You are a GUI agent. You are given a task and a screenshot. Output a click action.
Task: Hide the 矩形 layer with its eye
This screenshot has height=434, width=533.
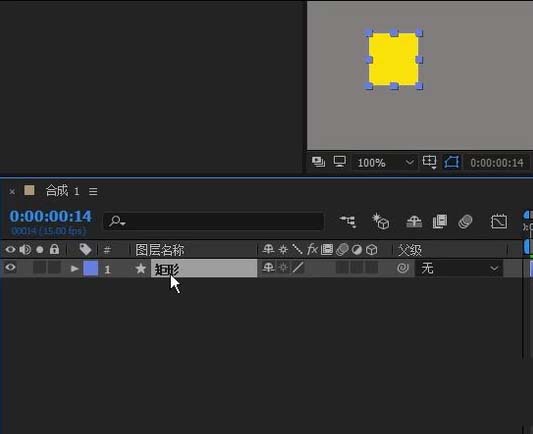click(11, 267)
